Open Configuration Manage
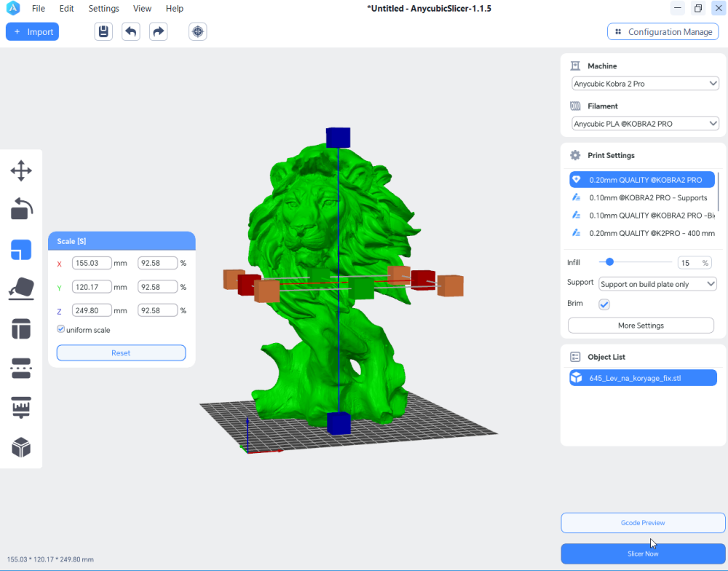The height and width of the screenshot is (571, 728). (663, 31)
